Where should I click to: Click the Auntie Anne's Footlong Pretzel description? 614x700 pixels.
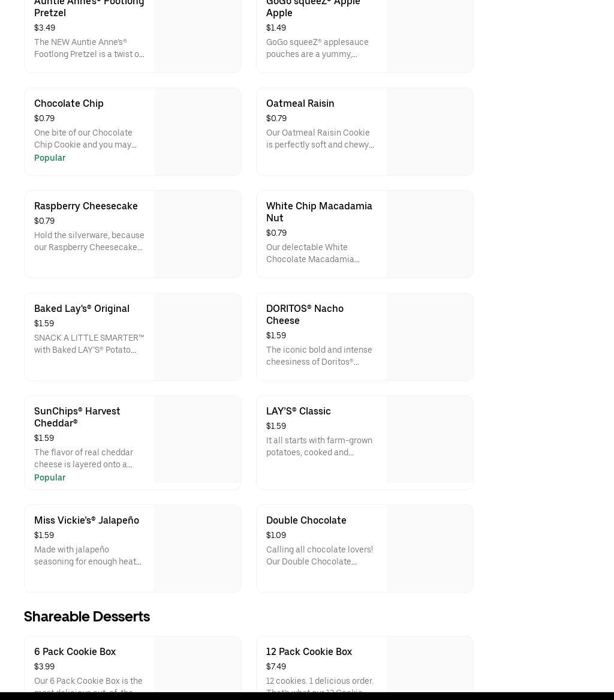click(x=89, y=49)
